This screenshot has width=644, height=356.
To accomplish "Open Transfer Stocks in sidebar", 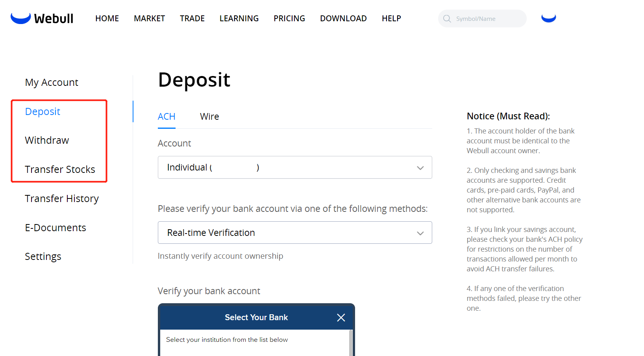I will coord(60,169).
